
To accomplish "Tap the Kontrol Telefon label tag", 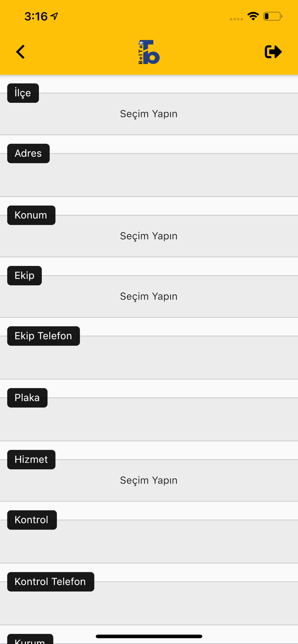I will click(x=51, y=582).
